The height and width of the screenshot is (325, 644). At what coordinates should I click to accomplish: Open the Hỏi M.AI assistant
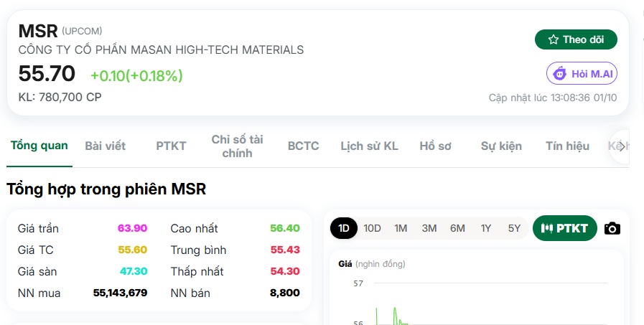582,74
